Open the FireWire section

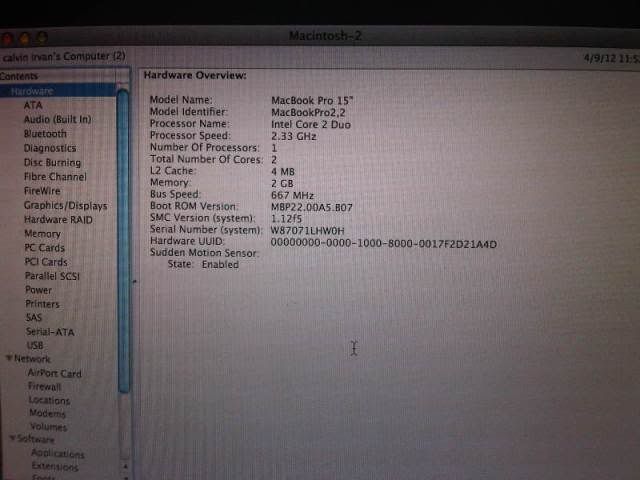tap(42, 191)
